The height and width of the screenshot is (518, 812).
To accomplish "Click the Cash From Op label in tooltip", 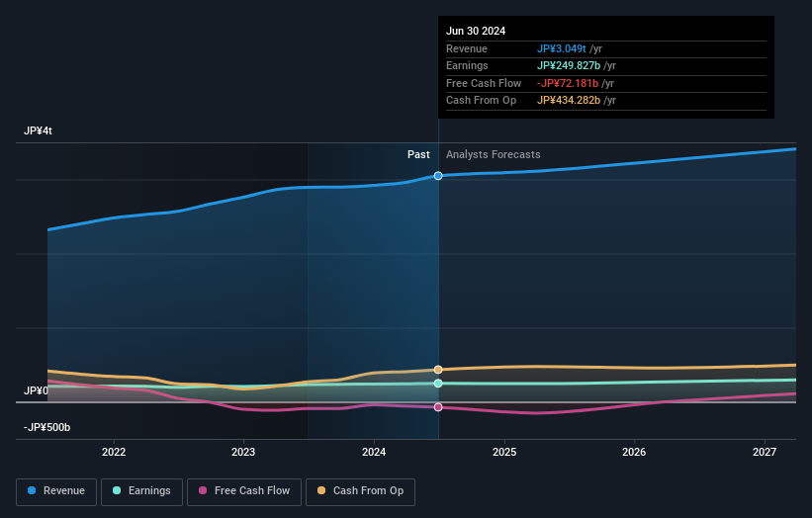I will [x=481, y=101].
